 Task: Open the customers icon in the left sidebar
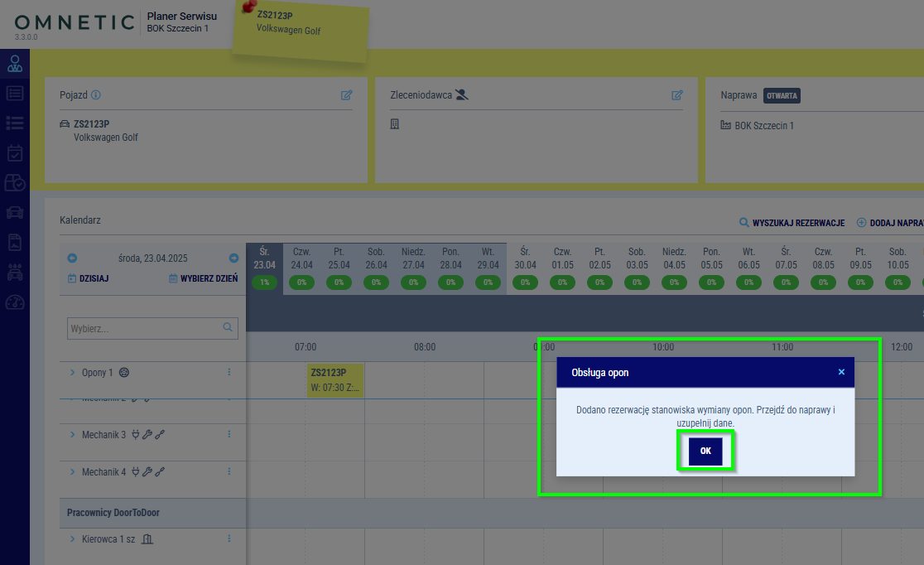(x=15, y=65)
